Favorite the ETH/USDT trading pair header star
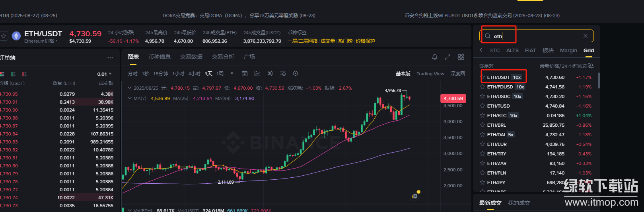The width and height of the screenshot is (644, 212). pos(4,36)
